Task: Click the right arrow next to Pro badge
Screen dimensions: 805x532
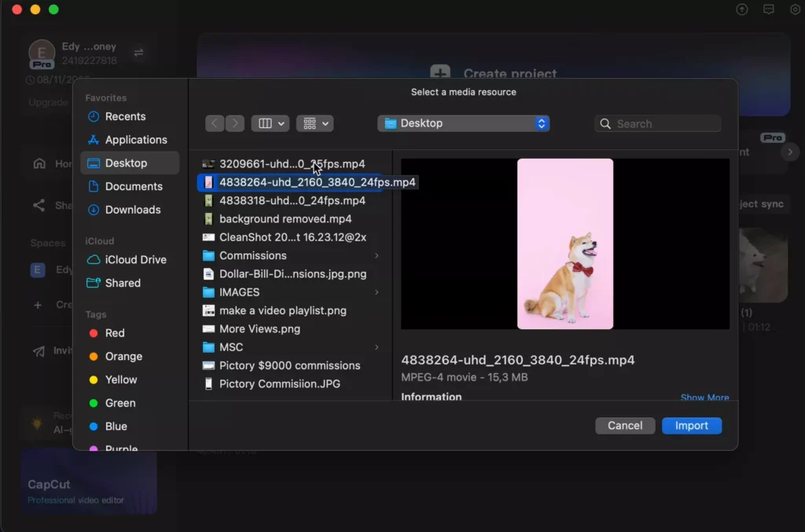Action: (x=790, y=152)
